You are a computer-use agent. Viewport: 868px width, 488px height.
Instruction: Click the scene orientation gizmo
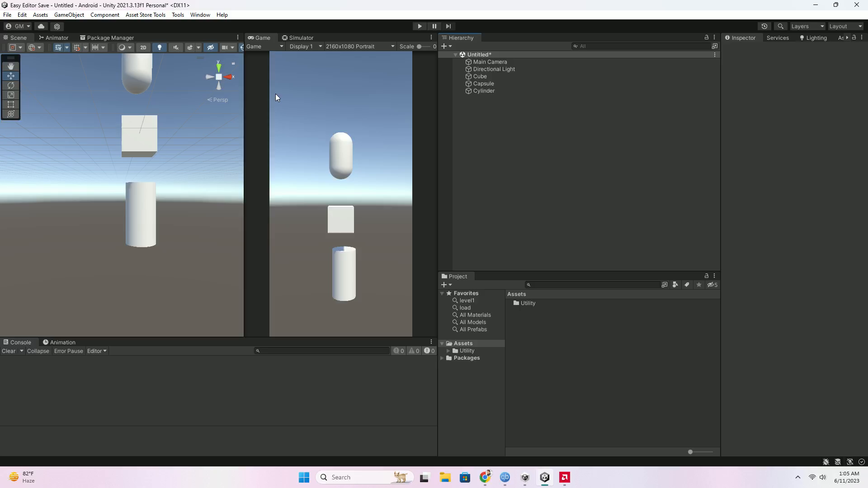[x=219, y=77]
